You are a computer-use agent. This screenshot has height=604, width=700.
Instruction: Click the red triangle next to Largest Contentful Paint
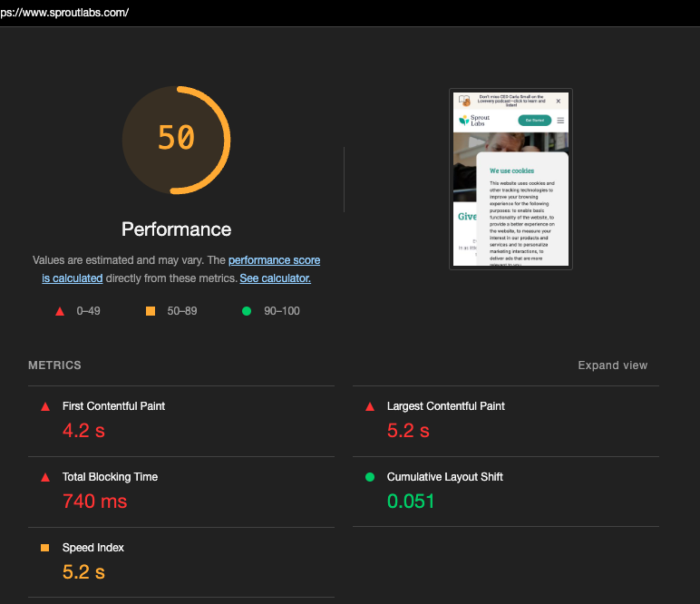coord(370,406)
